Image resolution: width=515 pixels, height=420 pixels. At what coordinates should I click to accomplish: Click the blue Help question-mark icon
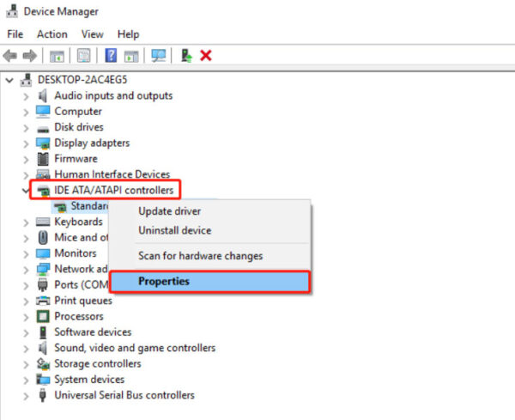111,56
